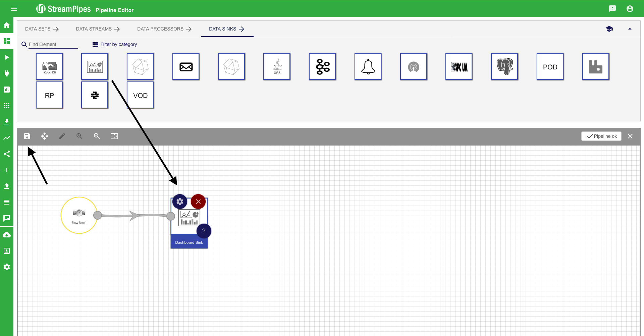This screenshot has height=336, width=644.
Task: Select the pan mode move icon
Action: tap(45, 136)
